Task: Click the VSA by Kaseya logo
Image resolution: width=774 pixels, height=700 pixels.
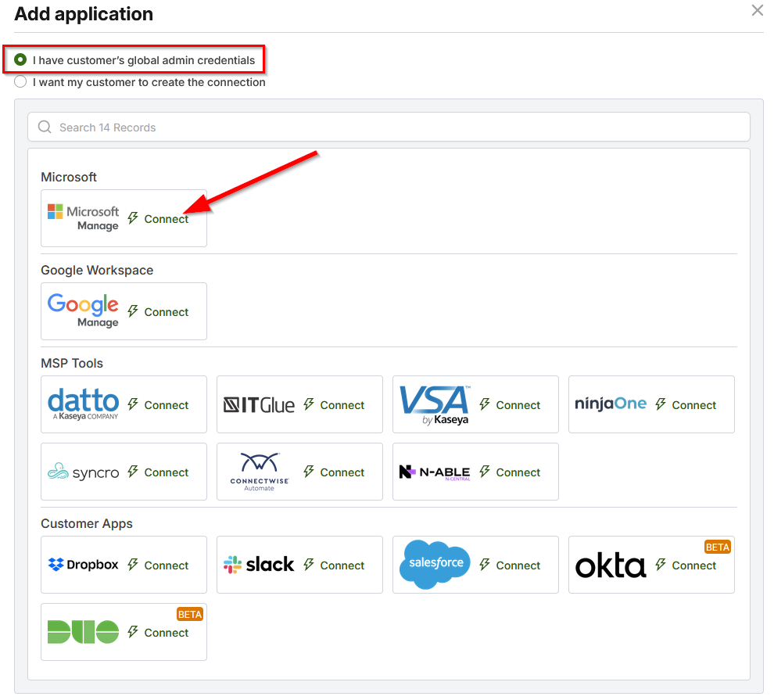Action: click(435, 404)
